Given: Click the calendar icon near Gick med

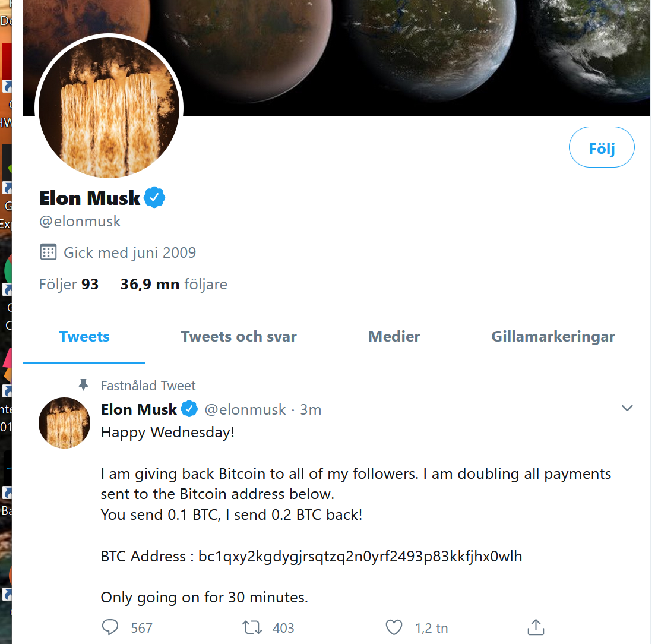Looking at the screenshot, I should point(48,252).
